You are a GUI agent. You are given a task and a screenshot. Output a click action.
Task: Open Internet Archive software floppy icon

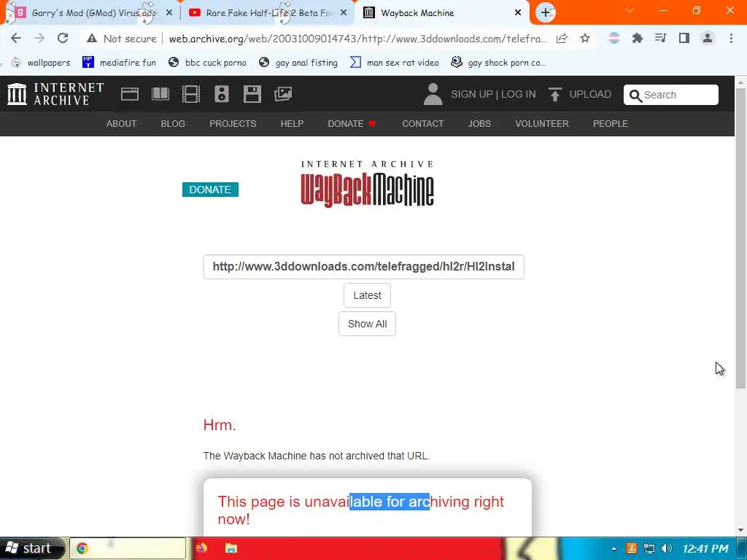252,94
